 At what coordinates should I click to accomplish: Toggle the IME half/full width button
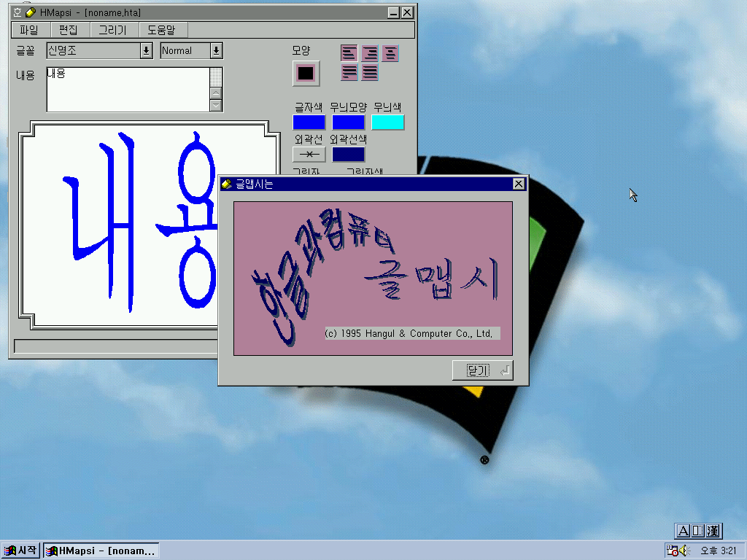pyautogui.click(x=698, y=531)
